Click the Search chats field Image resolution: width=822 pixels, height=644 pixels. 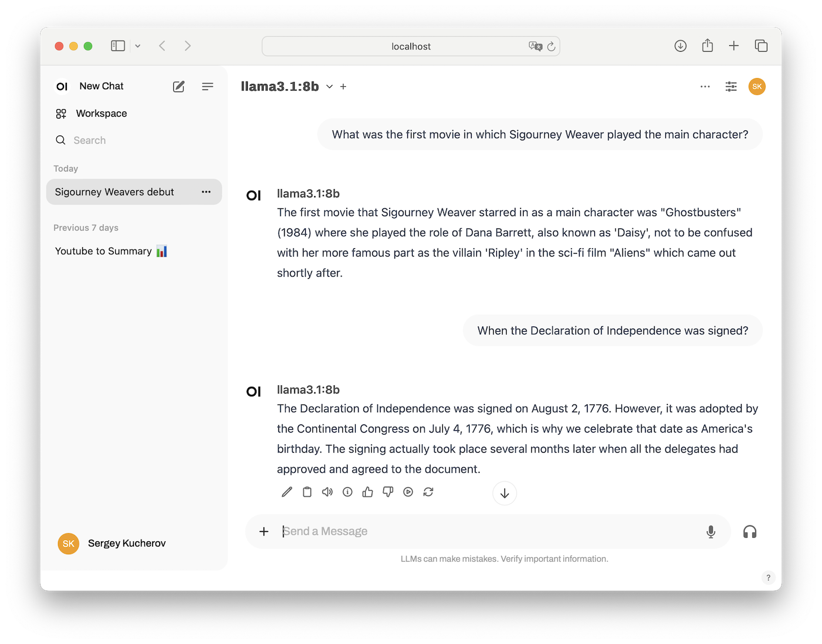tap(135, 140)
